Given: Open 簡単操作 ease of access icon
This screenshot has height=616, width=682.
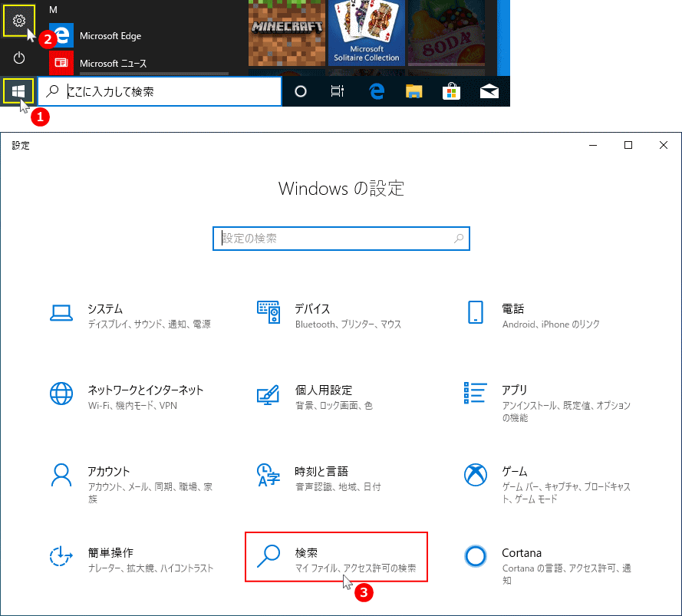Looking at the screenshot, I should coord(61,556).
